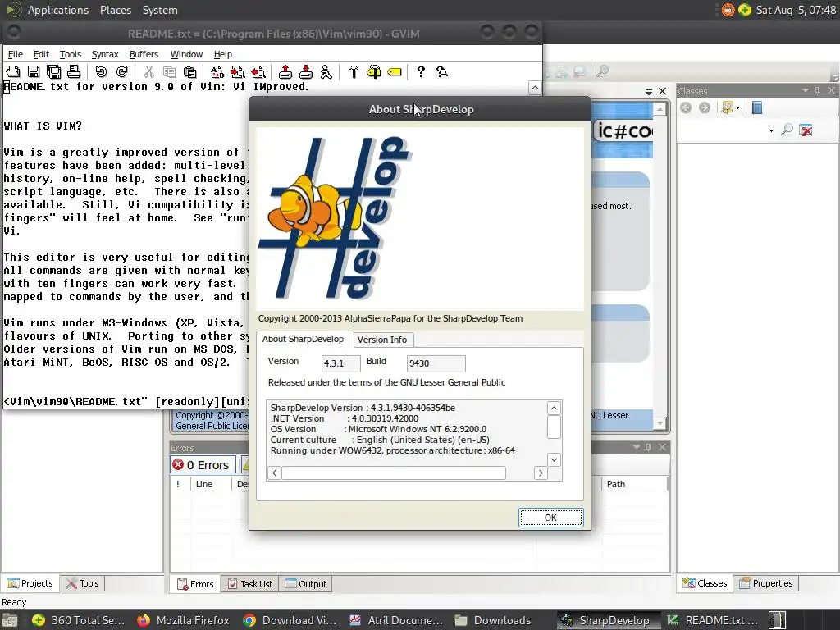Switch to the Tools tab bottom left
The image size is (840, 630).
coord(82,583)
